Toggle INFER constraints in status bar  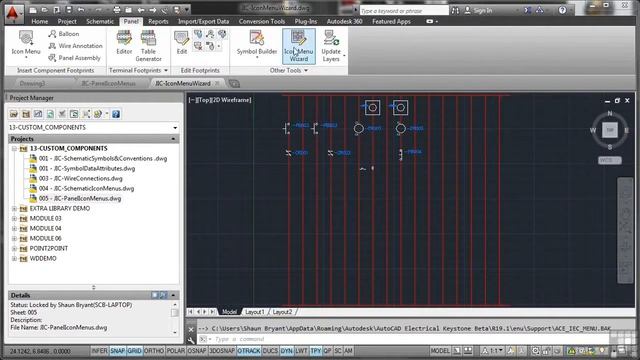(99, 351)
